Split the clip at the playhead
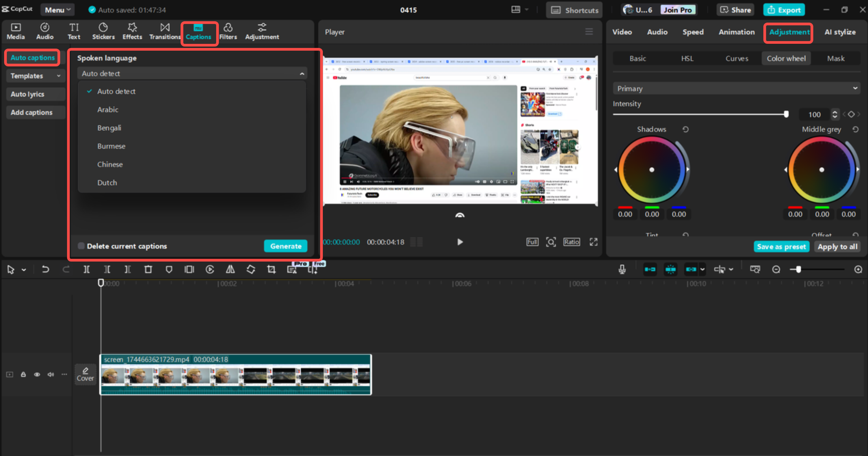 click(x=87, y=269)
